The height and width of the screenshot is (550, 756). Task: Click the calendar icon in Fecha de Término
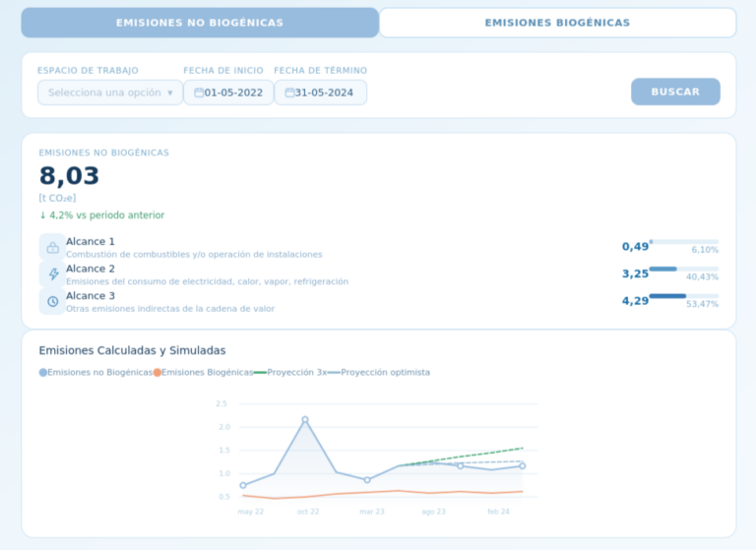pyautogui.click(x=289, y=92)
